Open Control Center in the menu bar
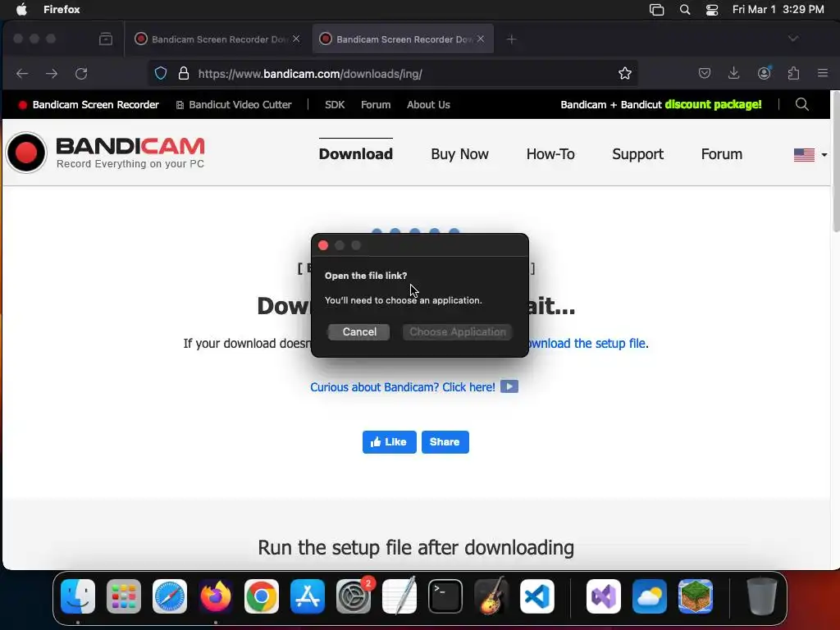Screen dimensions: 840x630 click(712, 10)
